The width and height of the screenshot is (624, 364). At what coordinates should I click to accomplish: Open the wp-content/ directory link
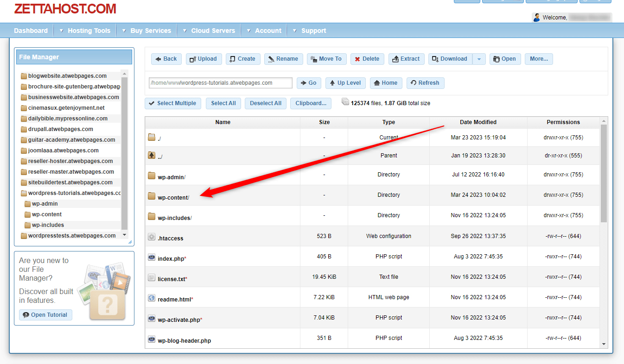point(173,198)
